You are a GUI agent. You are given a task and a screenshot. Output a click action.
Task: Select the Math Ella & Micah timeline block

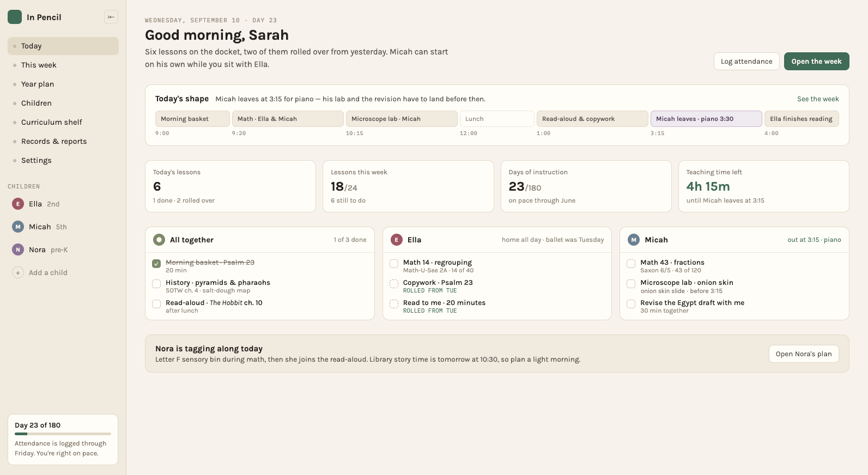tap(288, 119)
